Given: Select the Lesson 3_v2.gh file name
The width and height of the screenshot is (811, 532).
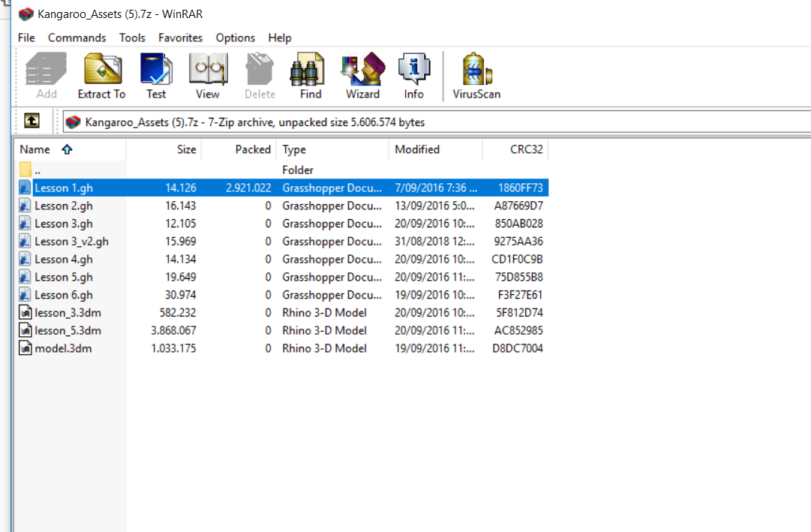Looking at the screenshot, I should point(71,241).
